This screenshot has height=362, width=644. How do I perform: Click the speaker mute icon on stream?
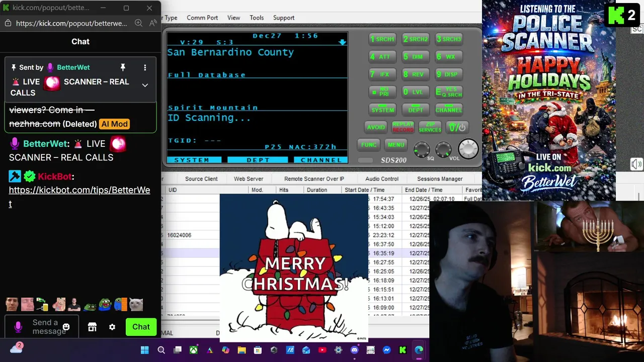pyautogui.click(x=636, y=164)
